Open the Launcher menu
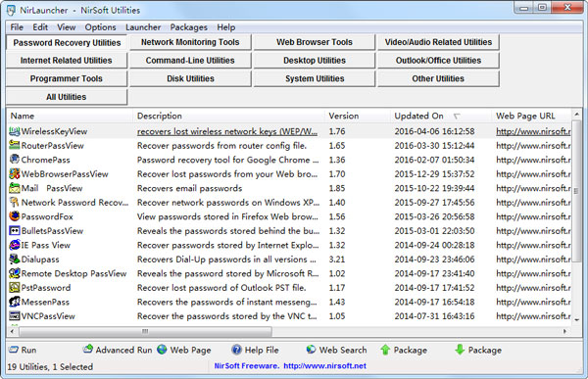The image size is (588, 379). coord(143,27)
